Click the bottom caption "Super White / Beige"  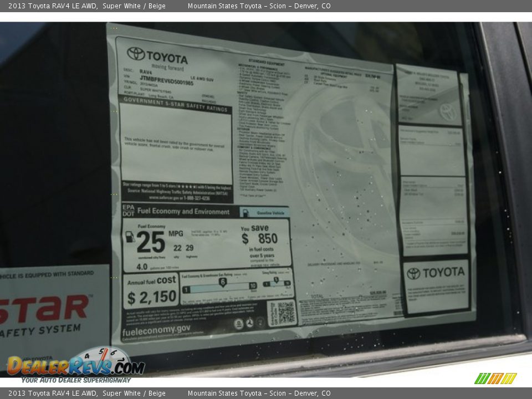pos(134,393)
